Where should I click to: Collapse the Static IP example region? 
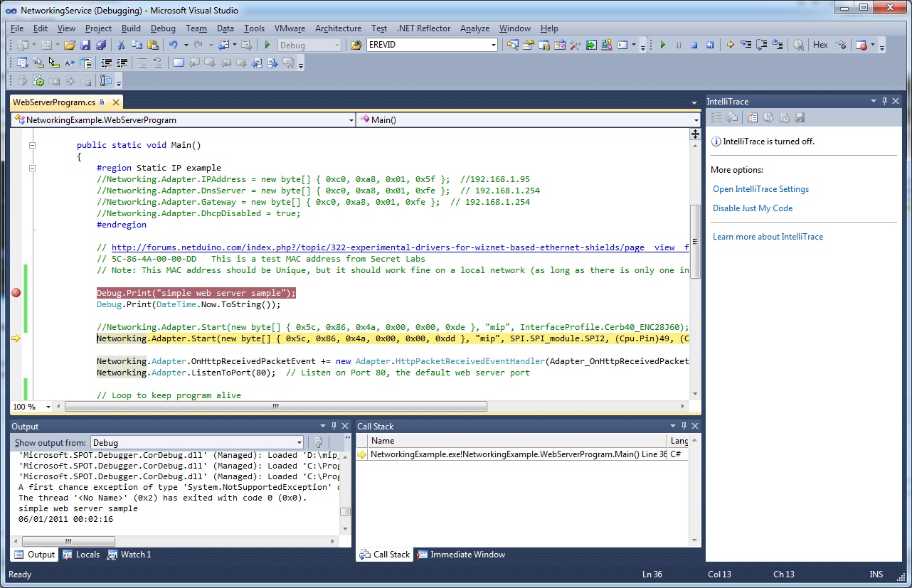point(32,168)
